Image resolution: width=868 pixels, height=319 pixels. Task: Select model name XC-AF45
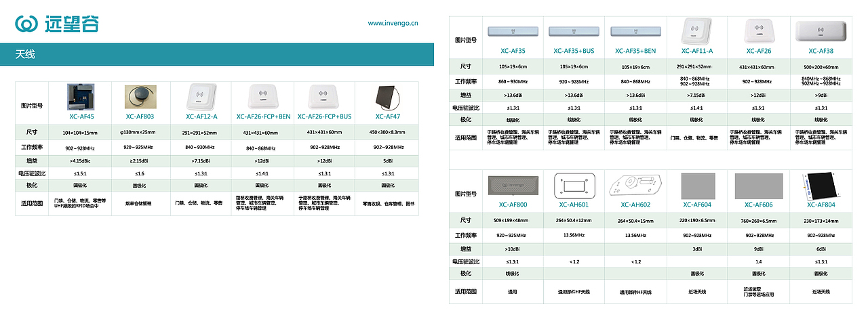tap(82, 116)
